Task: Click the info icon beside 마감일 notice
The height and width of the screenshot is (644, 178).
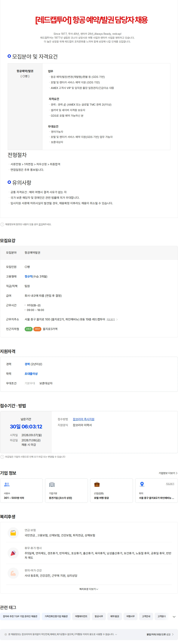Action: (2, 457)
